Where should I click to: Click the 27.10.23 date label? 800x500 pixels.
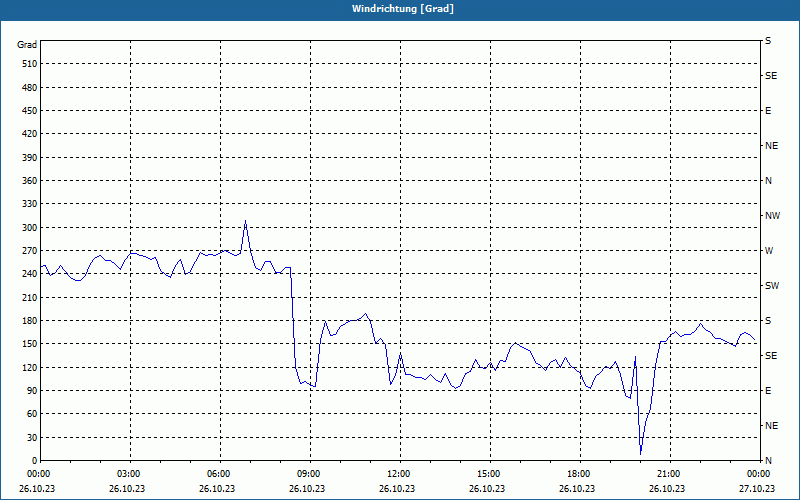point(757,488)
